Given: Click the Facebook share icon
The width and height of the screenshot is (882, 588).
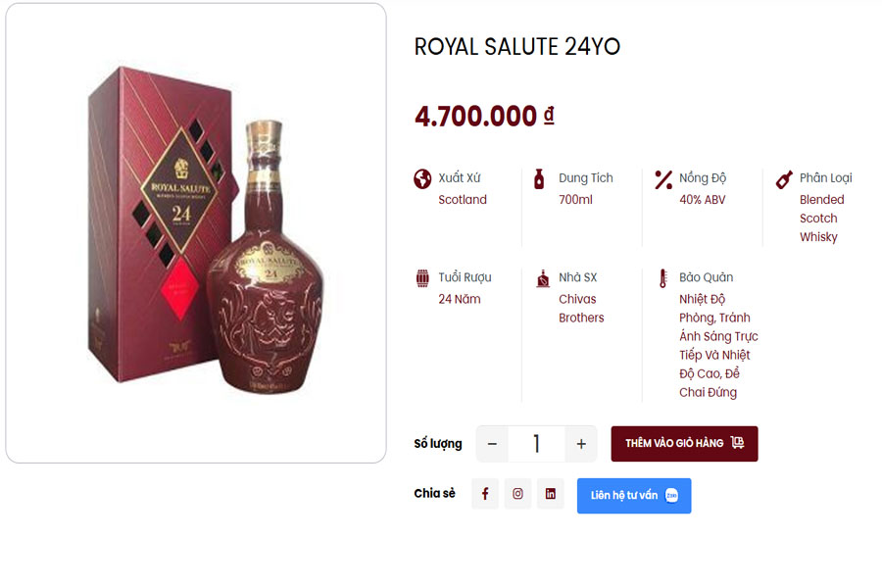Looking at the screenshot, I should tap(485, 494).
